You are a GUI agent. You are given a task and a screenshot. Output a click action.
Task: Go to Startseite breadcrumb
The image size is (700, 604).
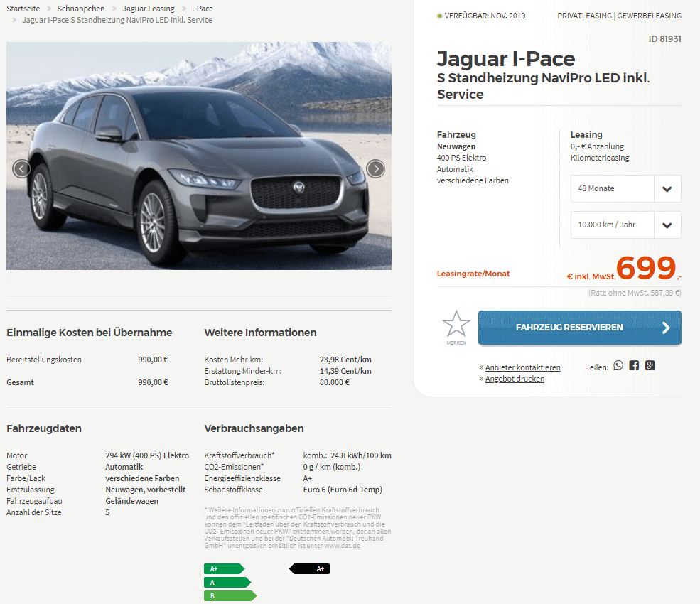point(23,9)
